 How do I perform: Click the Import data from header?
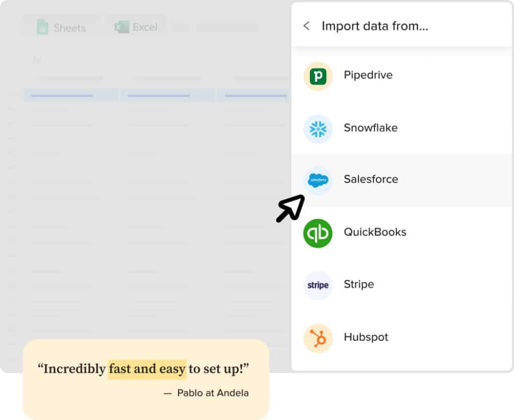375,26
